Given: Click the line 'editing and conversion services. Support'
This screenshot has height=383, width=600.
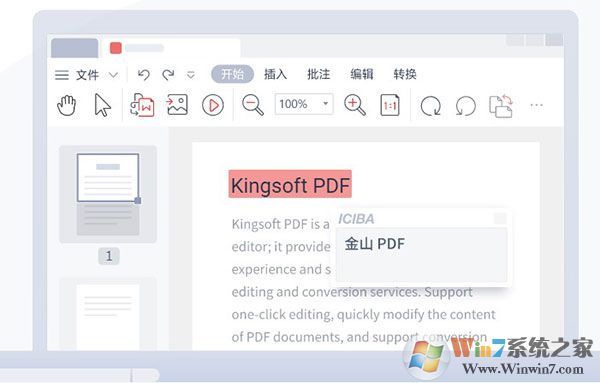Looking at the screenshot, I should (x=352, y=292).
